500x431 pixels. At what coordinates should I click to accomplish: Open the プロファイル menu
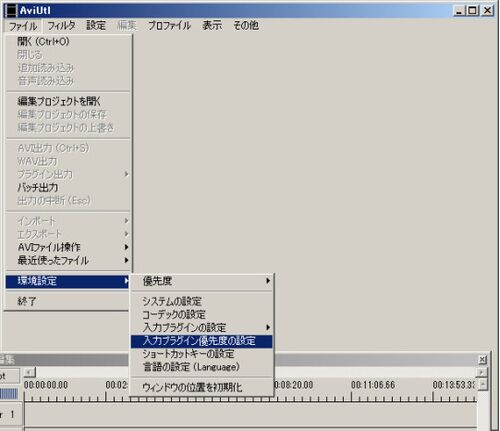(169, 26)
